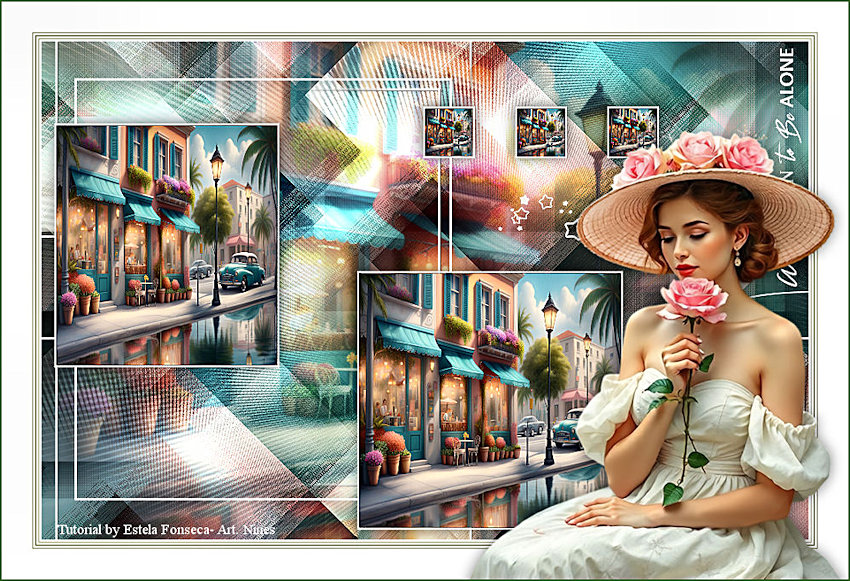Open the rightmost small street thumbnail
The width and height of the screenshot is (850, 581).
(x=632, y=132)
